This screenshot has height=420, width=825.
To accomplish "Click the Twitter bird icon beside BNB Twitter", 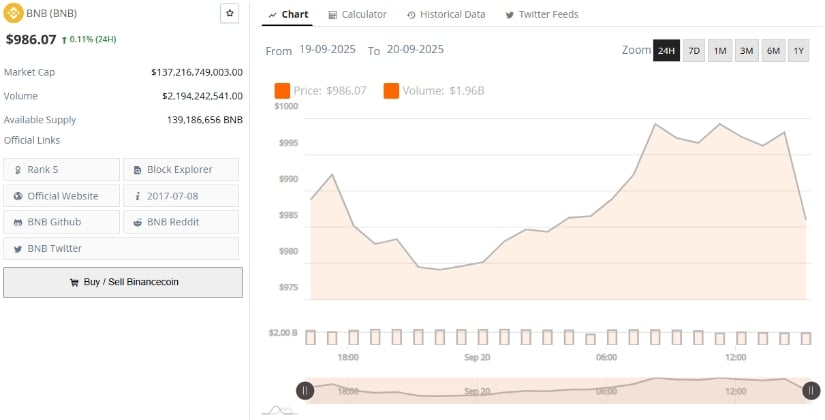I will [x=18, y=249].
